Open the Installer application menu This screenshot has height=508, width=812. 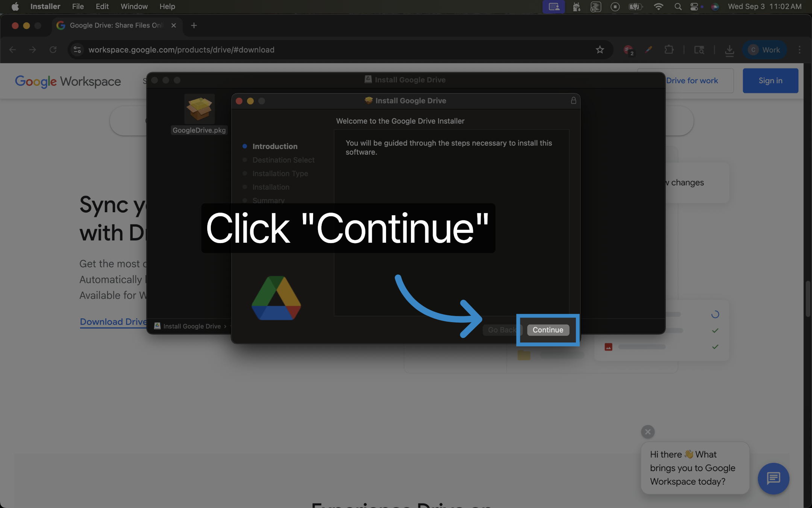tap(45, 6)
